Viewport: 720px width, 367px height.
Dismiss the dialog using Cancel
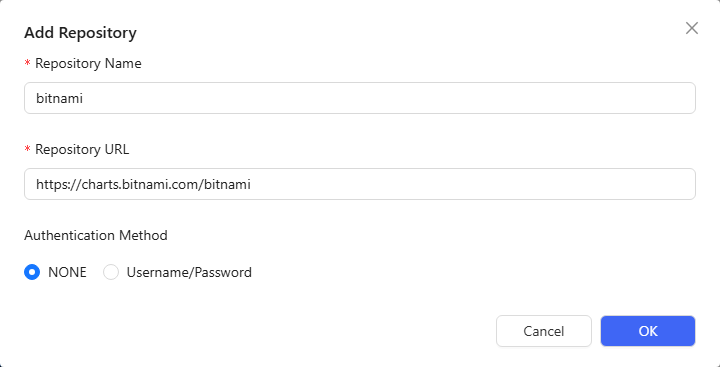pyautogui.click(x=544, y=331)
